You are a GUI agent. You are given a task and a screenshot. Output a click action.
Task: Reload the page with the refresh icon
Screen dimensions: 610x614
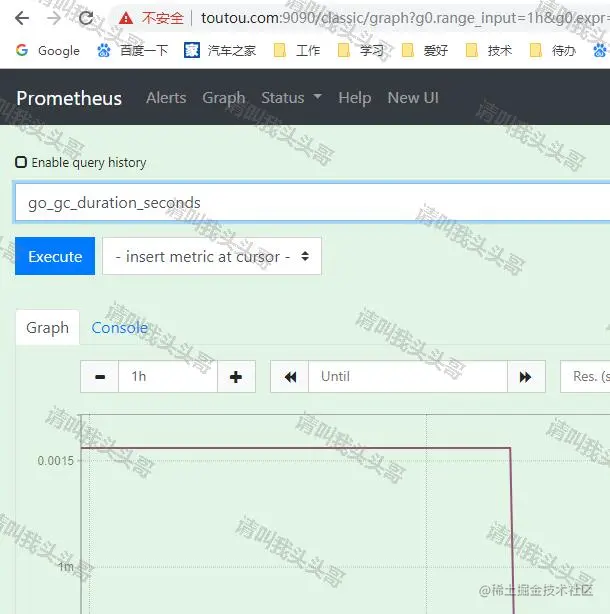86,18
